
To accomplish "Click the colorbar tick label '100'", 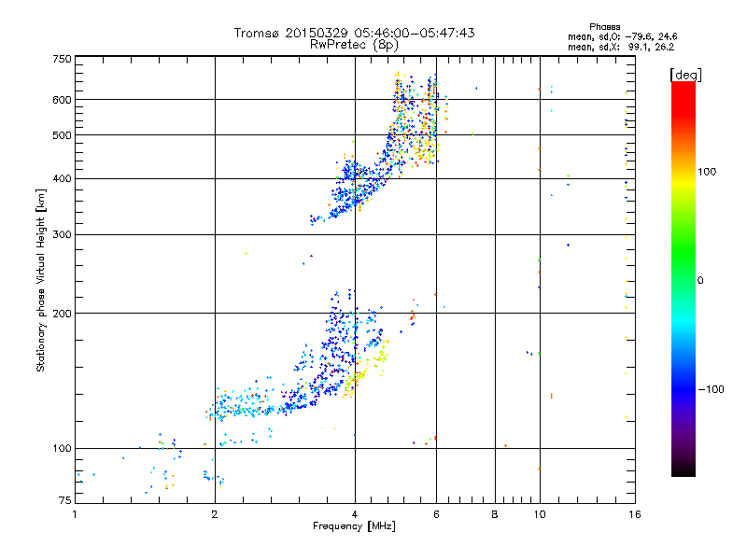I will (707, 172).
